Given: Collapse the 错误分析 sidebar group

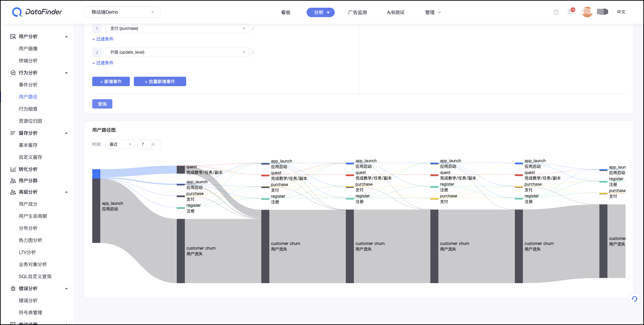Looking at the screenshot, I should coord(66,288).
